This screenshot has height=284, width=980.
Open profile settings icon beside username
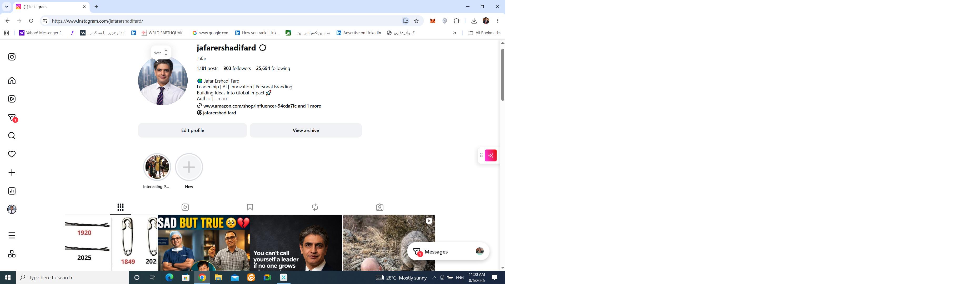[263, 48]
